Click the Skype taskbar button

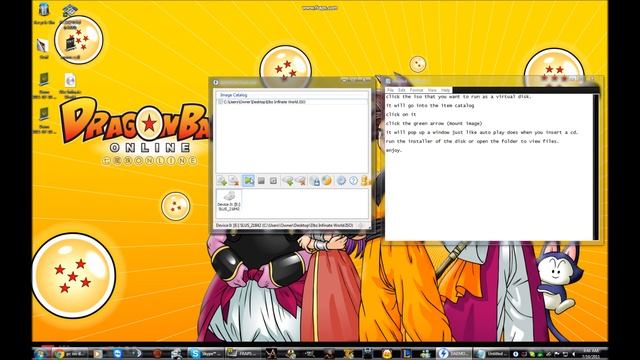coord(205,353)
